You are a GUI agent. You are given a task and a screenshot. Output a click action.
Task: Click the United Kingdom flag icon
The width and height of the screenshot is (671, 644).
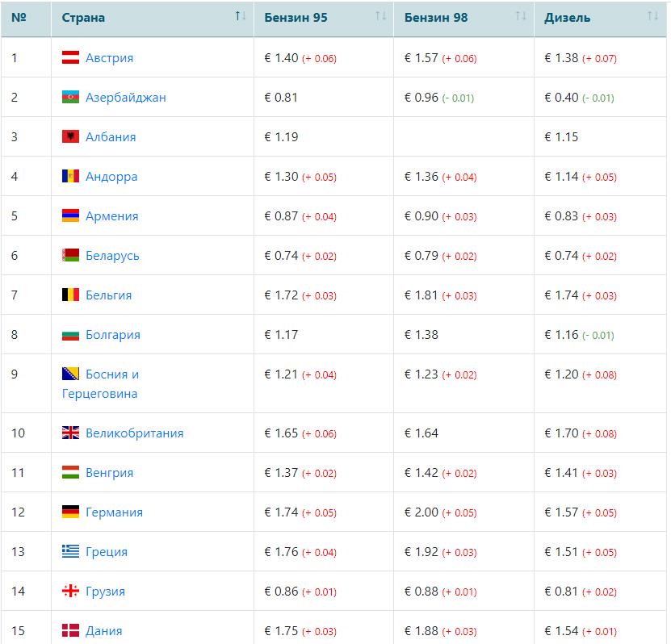click(70, 433)
